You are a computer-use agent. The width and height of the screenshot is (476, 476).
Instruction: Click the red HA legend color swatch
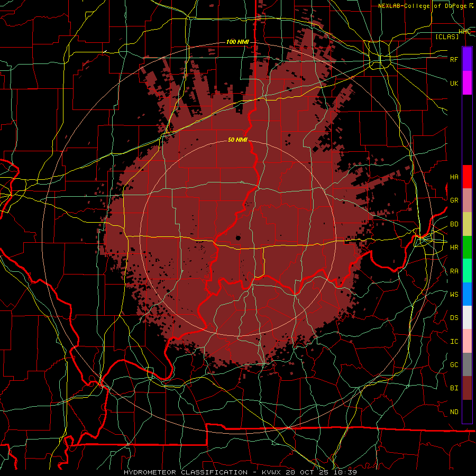[467, 177]
